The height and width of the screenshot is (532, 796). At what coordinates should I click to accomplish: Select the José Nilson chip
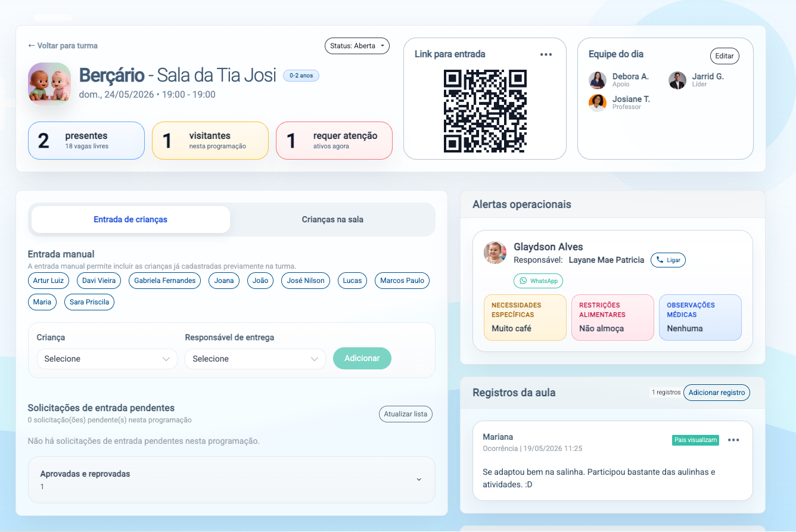point(306,281)
